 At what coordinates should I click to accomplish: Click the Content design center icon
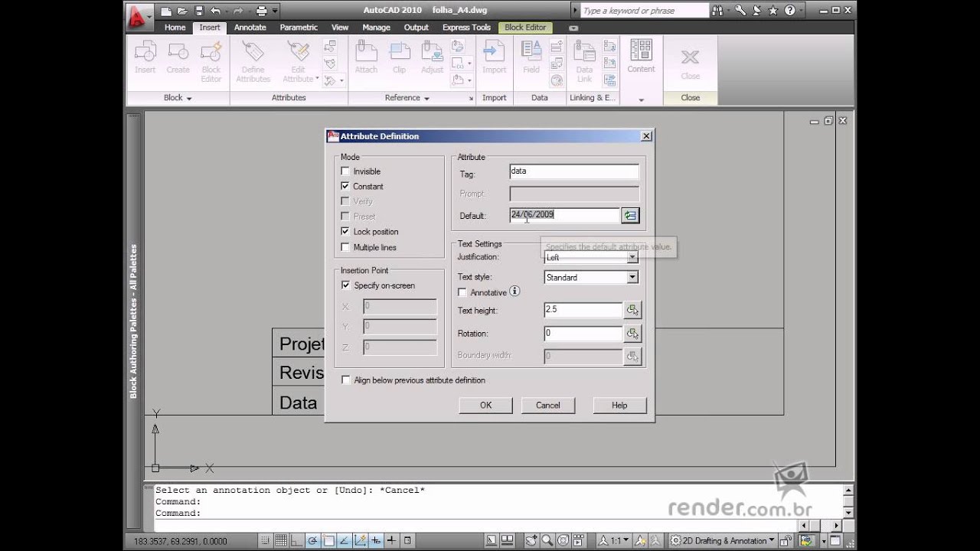[x=641, y=51]
